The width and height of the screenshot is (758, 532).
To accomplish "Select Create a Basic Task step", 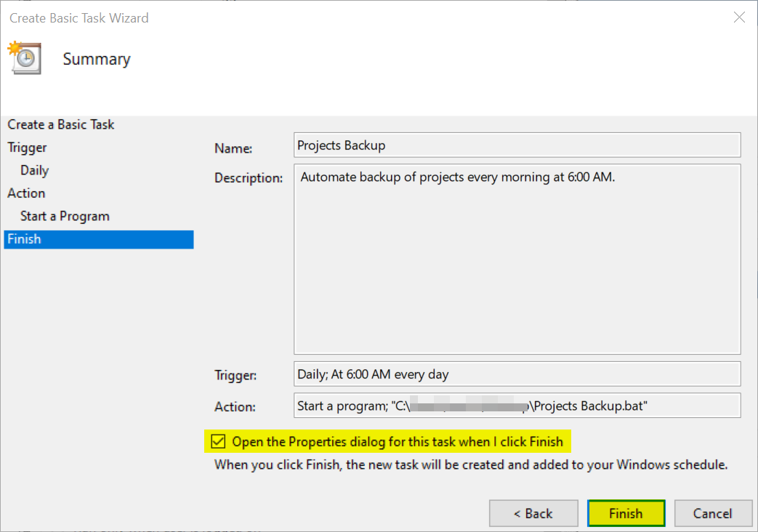I will coord(61,125).
